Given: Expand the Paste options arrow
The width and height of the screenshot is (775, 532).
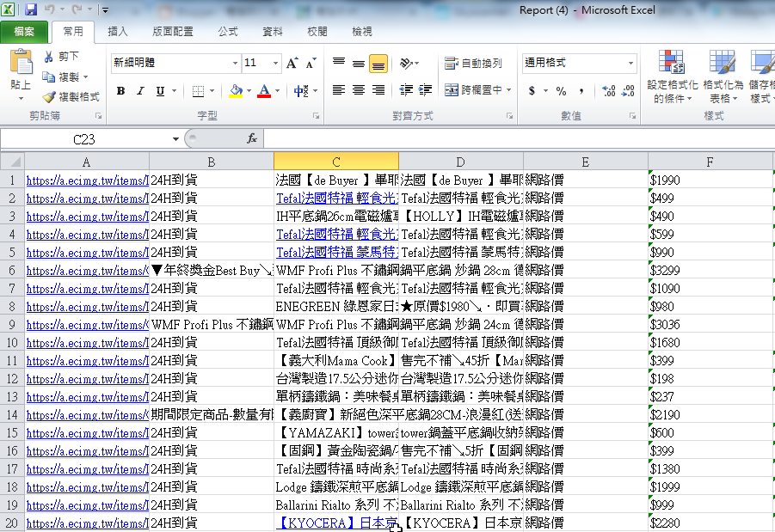Looking at the screenshot, I should coord(21,98).
